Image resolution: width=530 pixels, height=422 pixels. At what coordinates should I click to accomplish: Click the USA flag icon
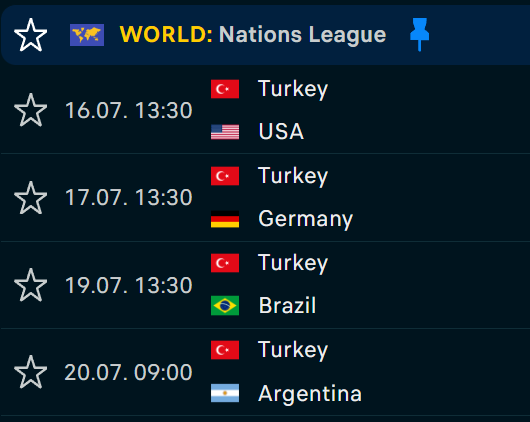[x=225, y=132]
